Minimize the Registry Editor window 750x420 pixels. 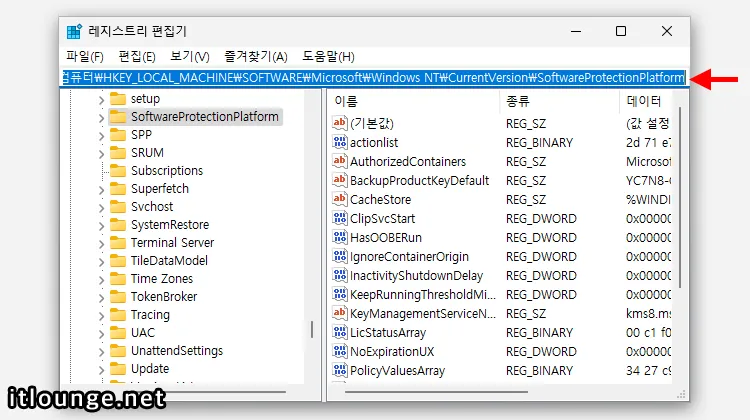tap(576, 31)
